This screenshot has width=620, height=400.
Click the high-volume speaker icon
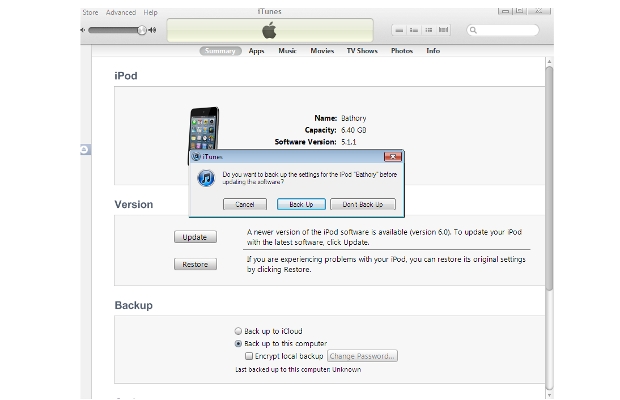[x=152, y=30]
